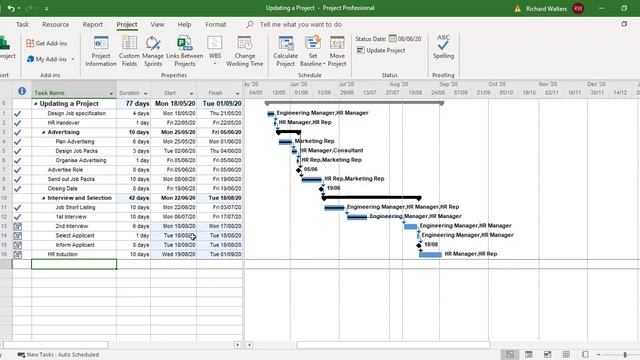Open Task Name column filter dropdown

[x=111, y=93]
